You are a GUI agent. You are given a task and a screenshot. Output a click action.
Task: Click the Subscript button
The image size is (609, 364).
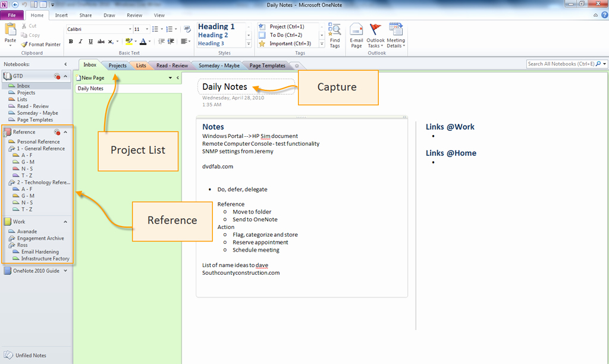110,42
